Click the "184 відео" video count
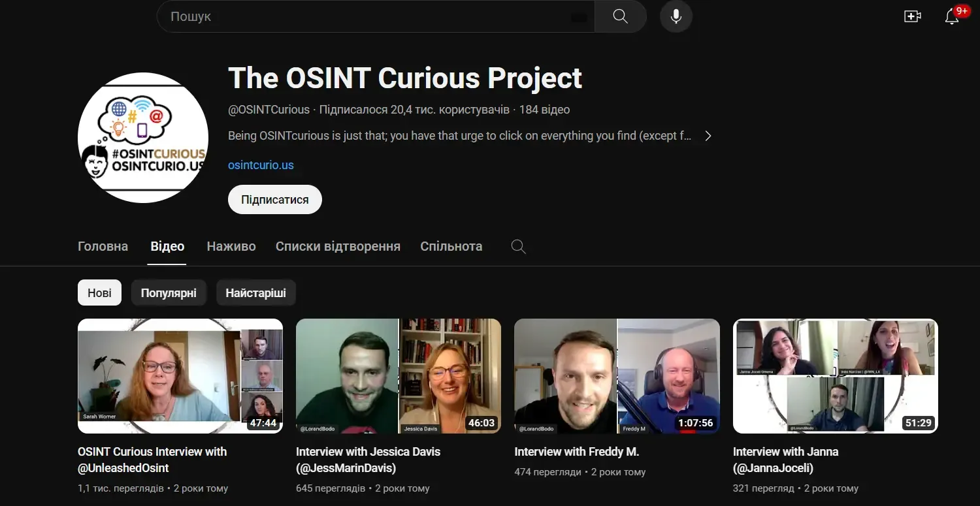Image resolution: width=980 pixels, height=506 pixels. 544,110
